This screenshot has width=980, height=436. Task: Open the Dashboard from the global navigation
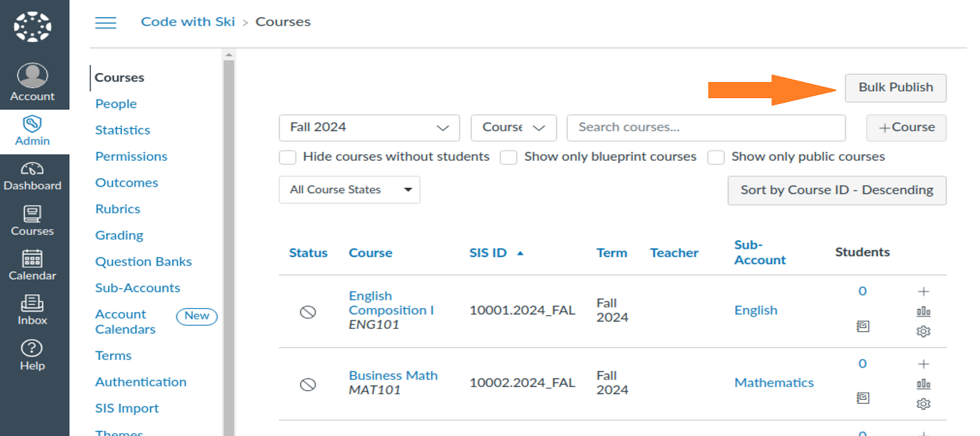tap(34, 176)
